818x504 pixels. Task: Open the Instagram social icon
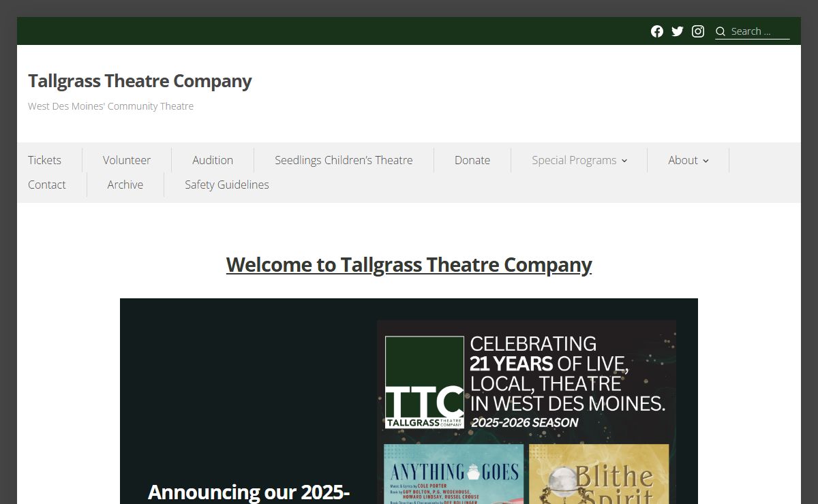coord(698,31)
